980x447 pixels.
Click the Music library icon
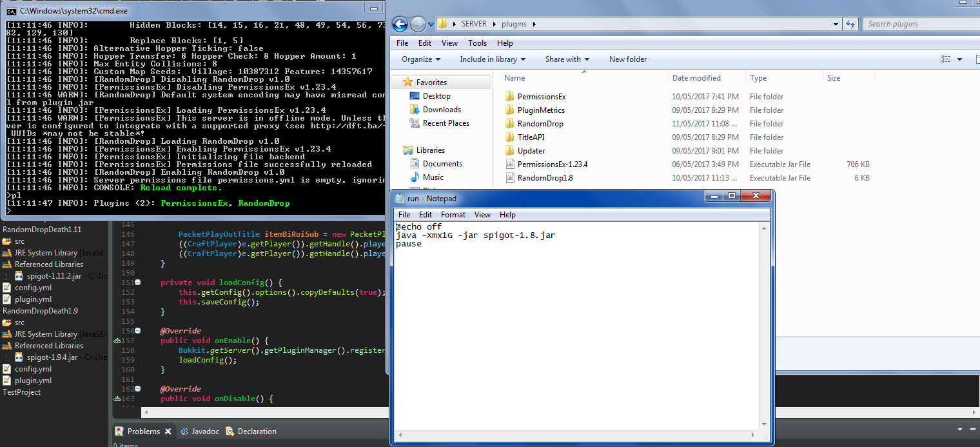tap(415, 177)
